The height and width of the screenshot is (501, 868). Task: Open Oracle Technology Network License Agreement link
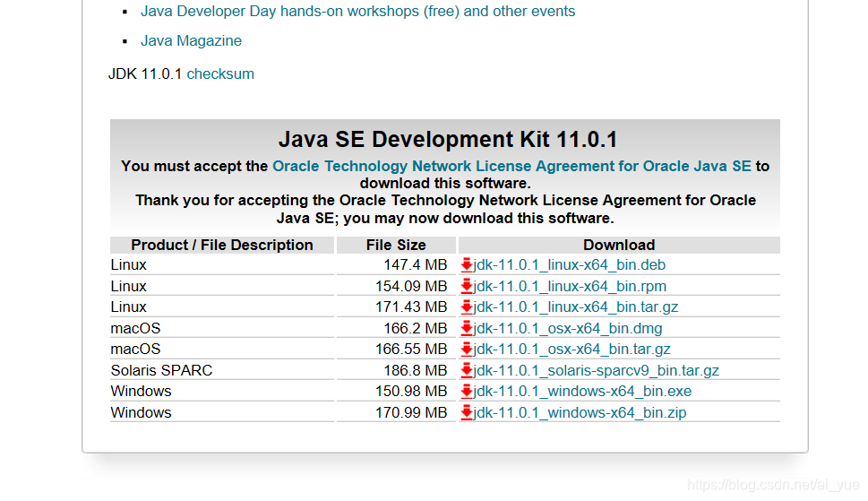[x=512, y=166]
